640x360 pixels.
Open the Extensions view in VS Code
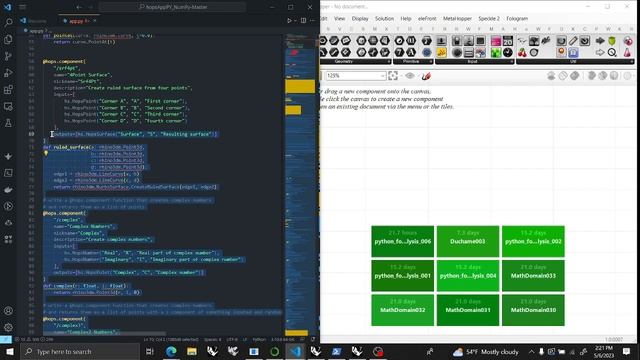8,90
